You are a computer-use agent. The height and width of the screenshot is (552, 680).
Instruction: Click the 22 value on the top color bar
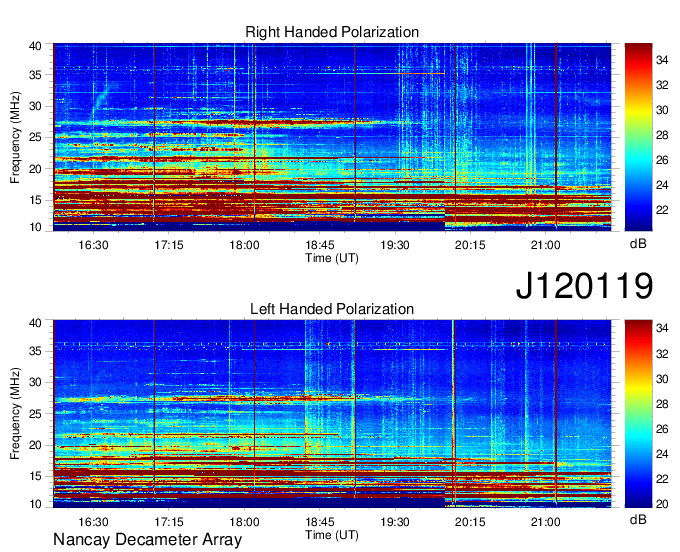[662, 210]
